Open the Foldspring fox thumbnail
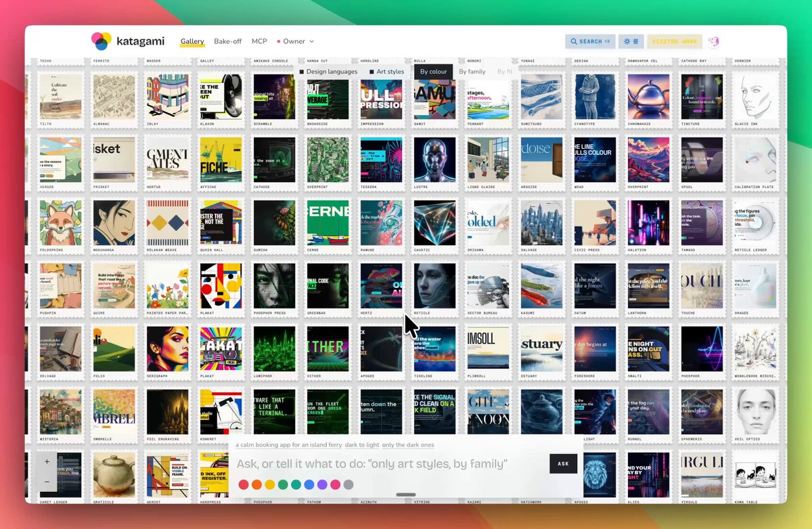The image size is (812, 529). click(61, 223)
